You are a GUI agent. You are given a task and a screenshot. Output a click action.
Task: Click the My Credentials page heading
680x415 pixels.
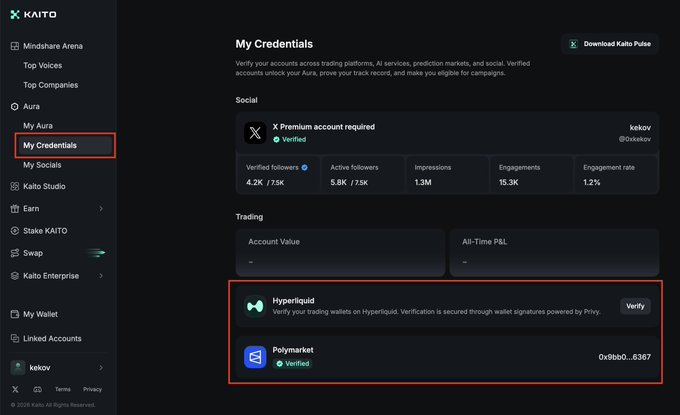(274, 44)
